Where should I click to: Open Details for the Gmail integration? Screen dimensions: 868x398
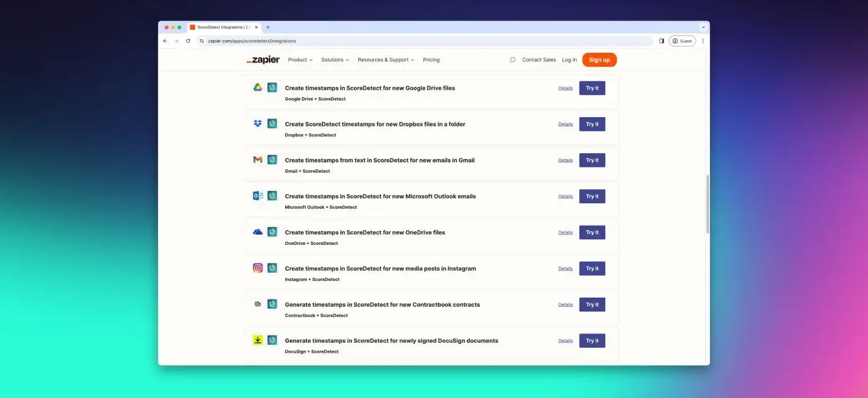tap(565, 160)
